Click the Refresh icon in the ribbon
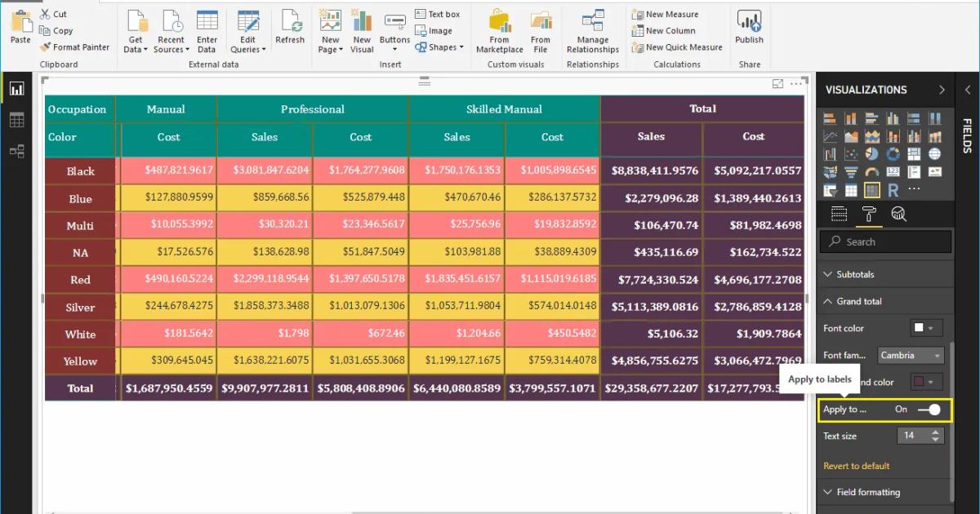Viewport: 980px width, 514px height. (x=290, y=27)
